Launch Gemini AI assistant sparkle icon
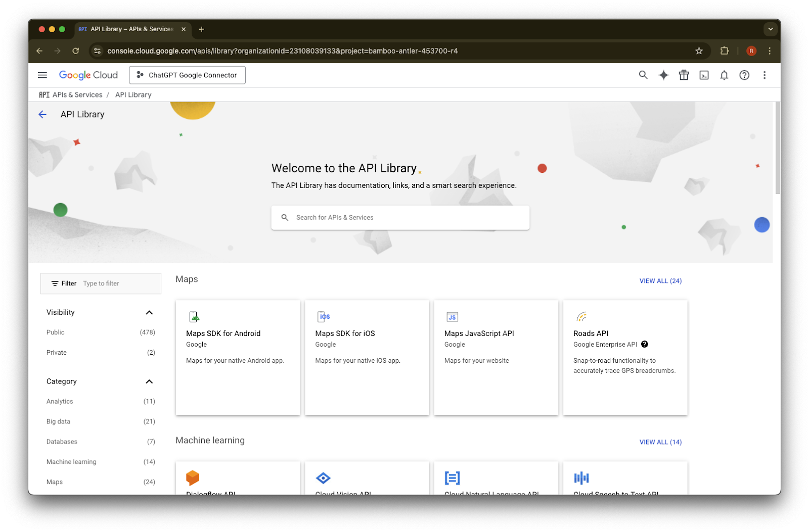This screenshot has height=532, width=809. [x=663, y=75]
